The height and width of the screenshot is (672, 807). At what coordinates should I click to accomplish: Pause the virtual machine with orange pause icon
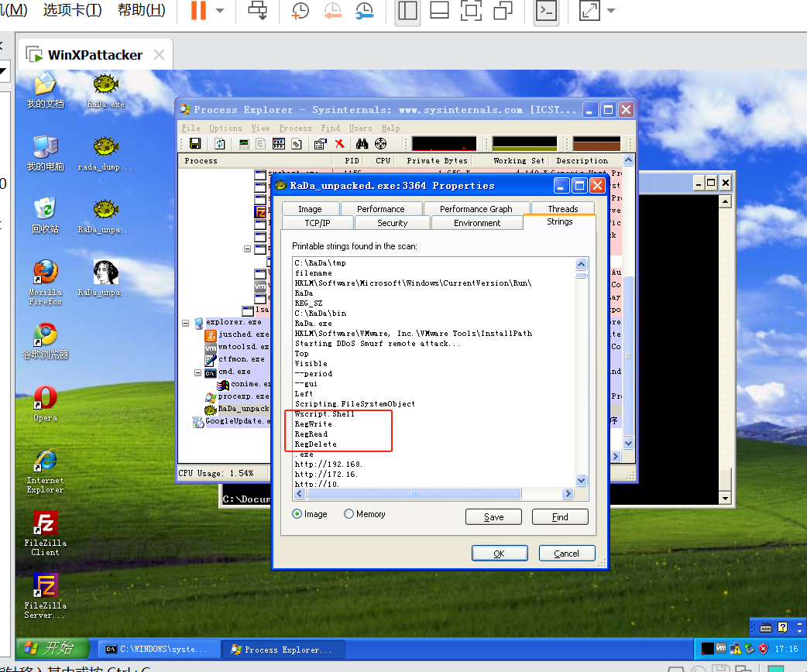click(x=198, y=10)
